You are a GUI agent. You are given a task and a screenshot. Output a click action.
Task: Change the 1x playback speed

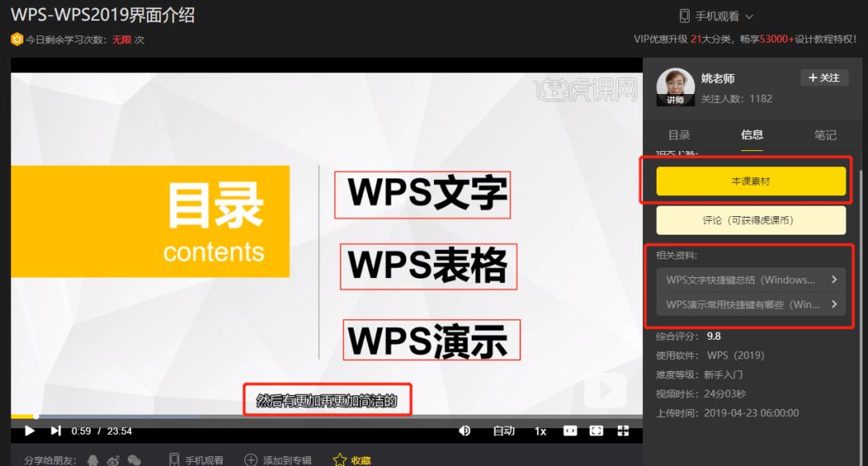[x=540, y=431]
